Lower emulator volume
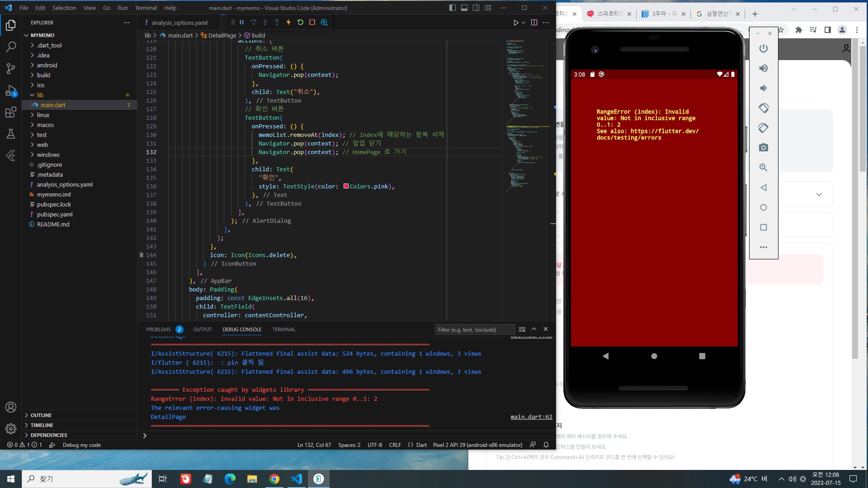Screen dimensions: 868x488 764,88
